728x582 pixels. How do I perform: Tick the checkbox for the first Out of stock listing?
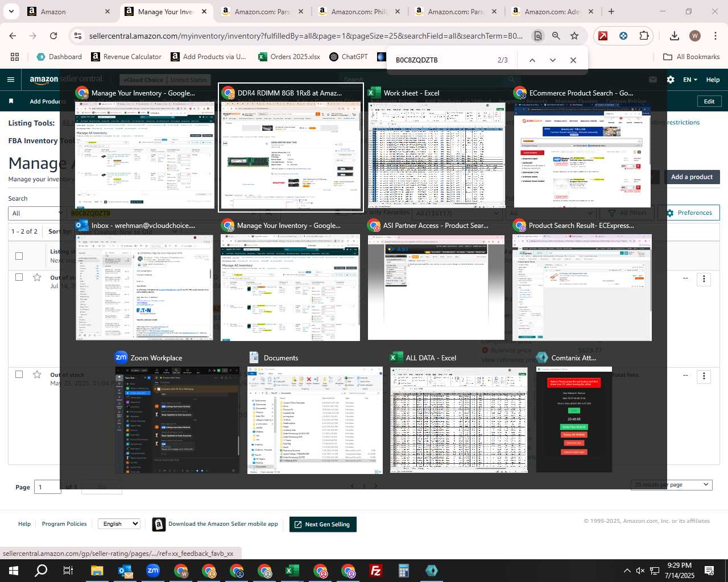pyautogui.click(x=19, y=277)
